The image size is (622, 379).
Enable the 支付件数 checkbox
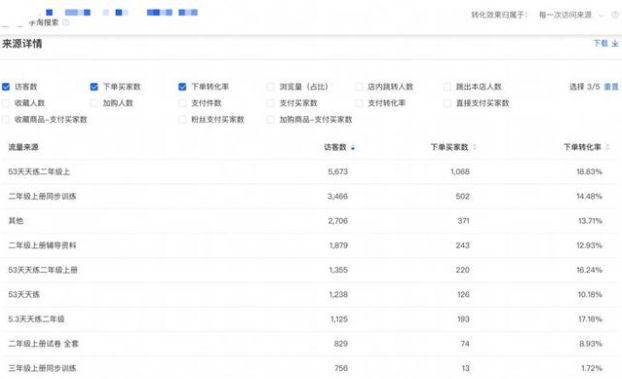182,103
